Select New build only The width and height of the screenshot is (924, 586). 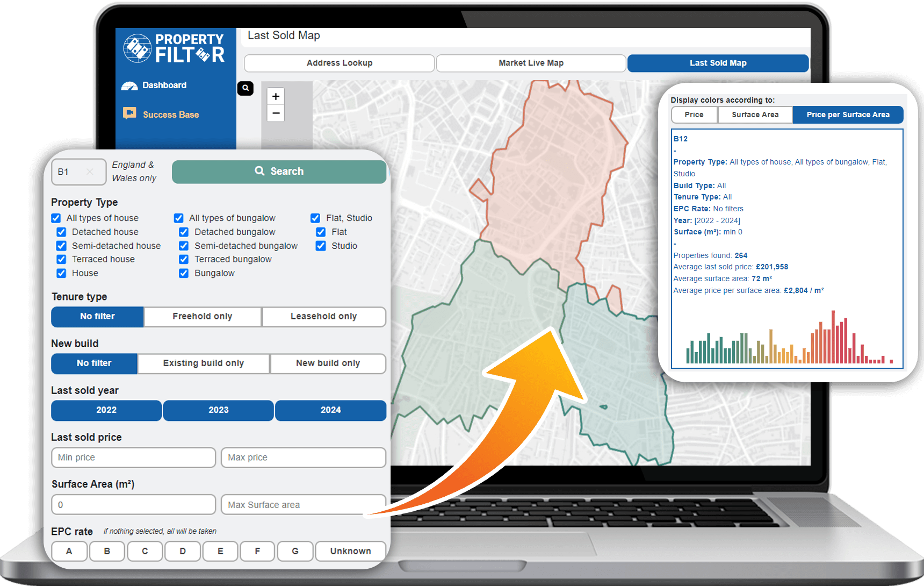(x=328, y=363)
